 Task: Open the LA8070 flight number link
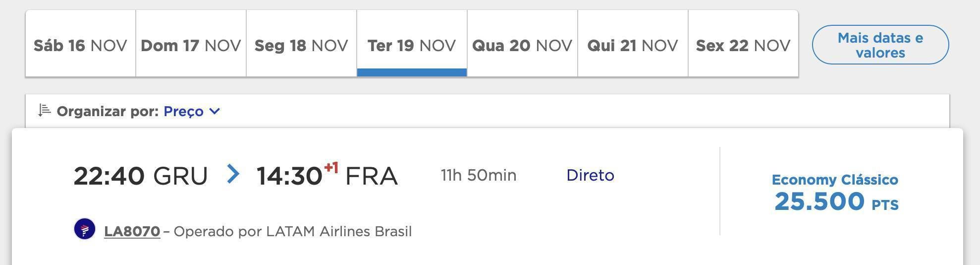(x=132, y=231)
